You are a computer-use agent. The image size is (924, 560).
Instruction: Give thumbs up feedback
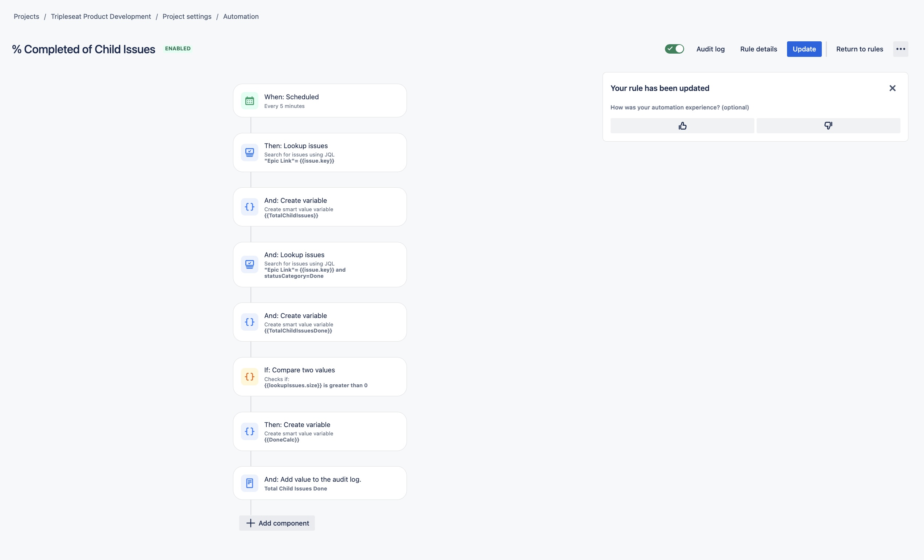pyautogui.click(x=682, y=126)
